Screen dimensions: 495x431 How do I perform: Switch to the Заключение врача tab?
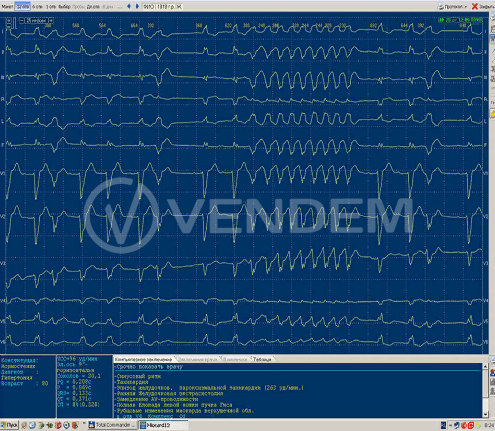pos(199,359)
